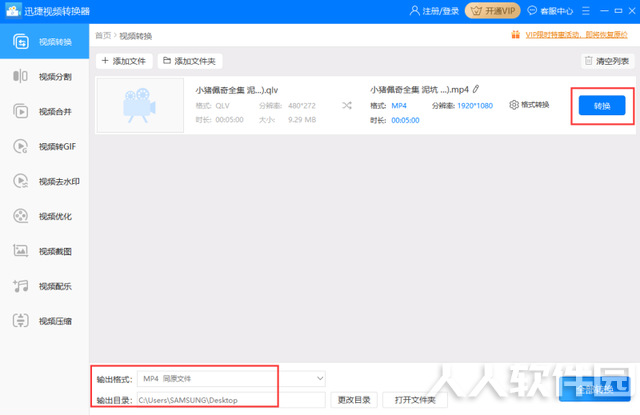
Task: Click the output filename ending in .mp4
Action: click(420, 89)
